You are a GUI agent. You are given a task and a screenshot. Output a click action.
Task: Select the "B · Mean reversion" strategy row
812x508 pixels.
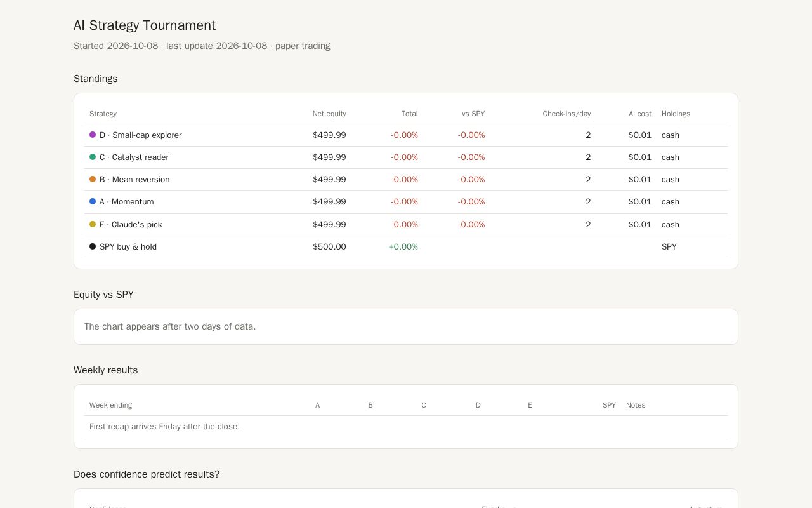click(x=406, y=180)
